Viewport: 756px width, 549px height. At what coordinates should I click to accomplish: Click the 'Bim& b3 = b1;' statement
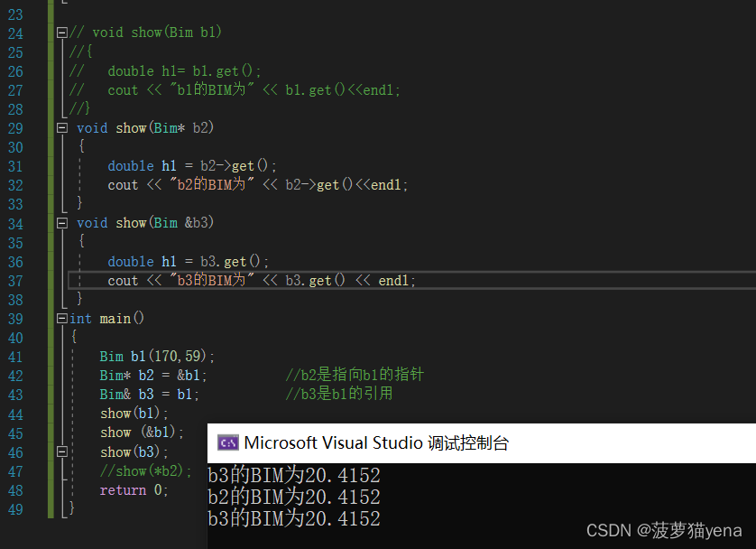[150, 394]
